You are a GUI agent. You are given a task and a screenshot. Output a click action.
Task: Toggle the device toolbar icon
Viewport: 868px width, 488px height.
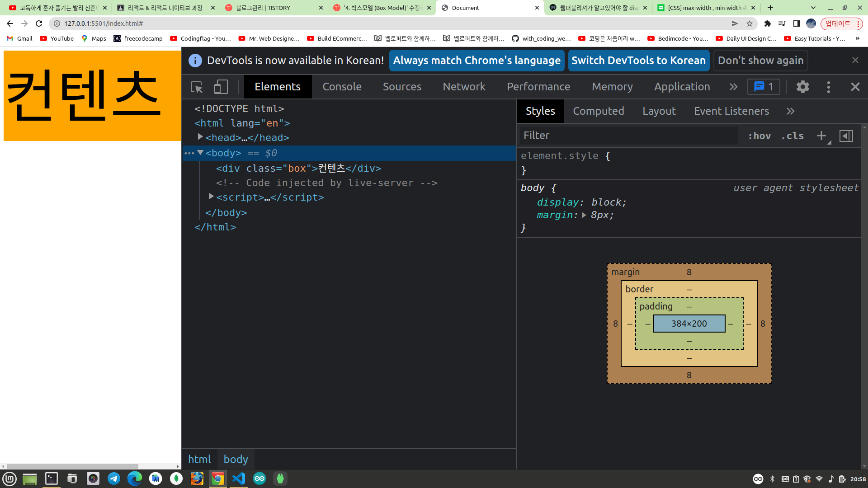(221, 87)
